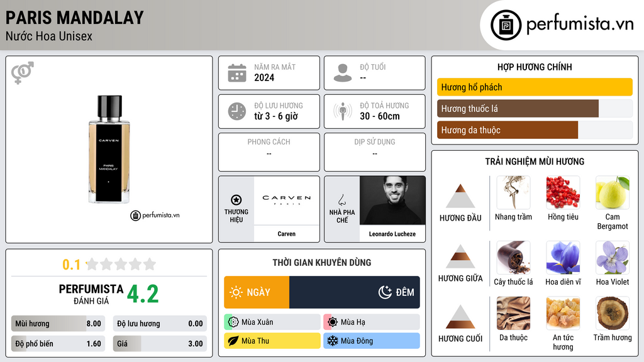The width and height of the screenshot is (644, 362).
Task: Click the launch year 2024 value
Action: (x=264, y=77)
